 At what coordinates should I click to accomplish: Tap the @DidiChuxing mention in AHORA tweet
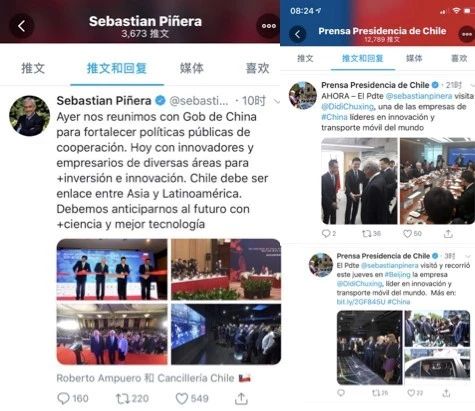[x=347, y=107]
